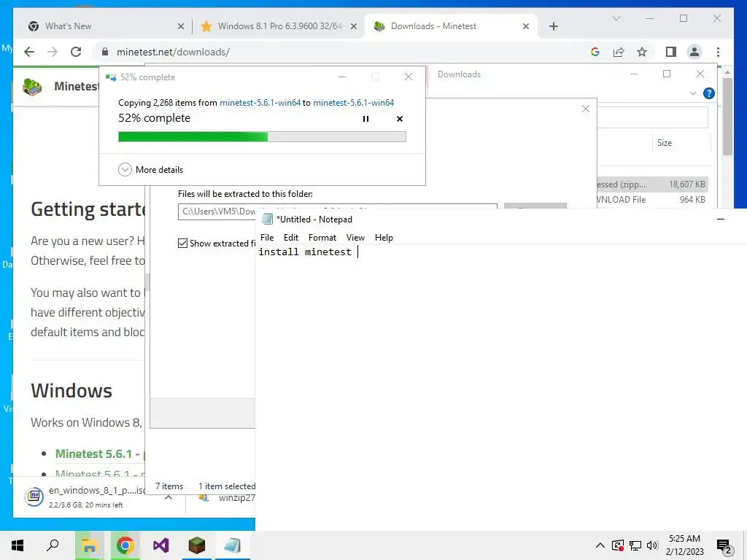
Task: Open Notepad Format menu
Action: pyautogui.click(x=322, y=238)
